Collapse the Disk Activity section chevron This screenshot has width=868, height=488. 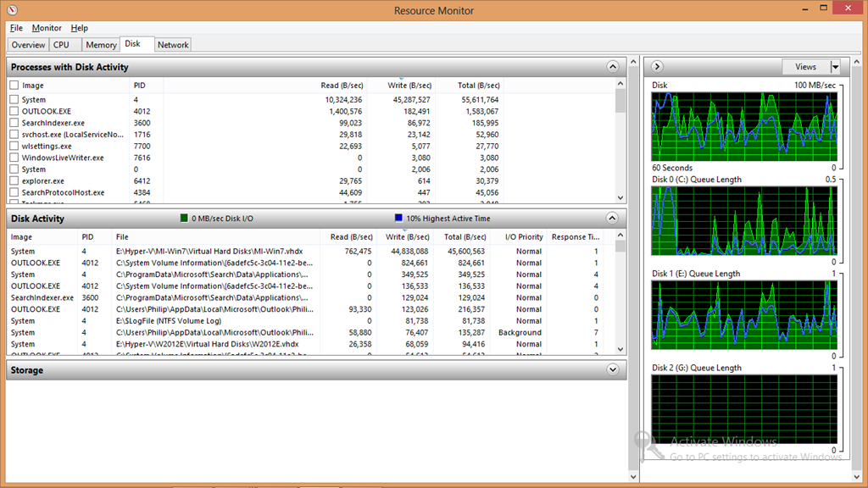click(x=612, y=218)
